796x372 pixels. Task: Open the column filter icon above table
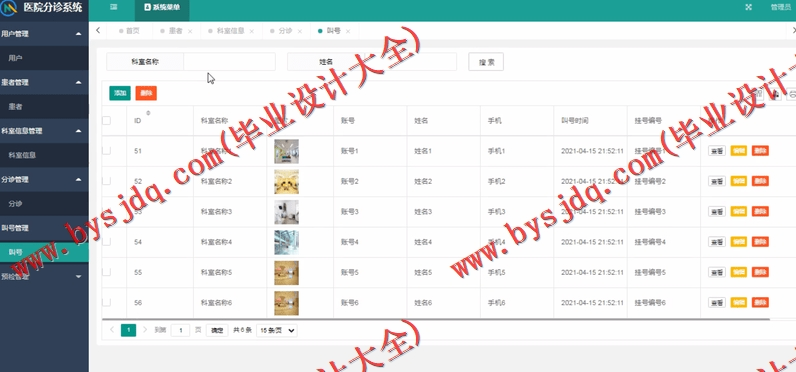[758, 94]
